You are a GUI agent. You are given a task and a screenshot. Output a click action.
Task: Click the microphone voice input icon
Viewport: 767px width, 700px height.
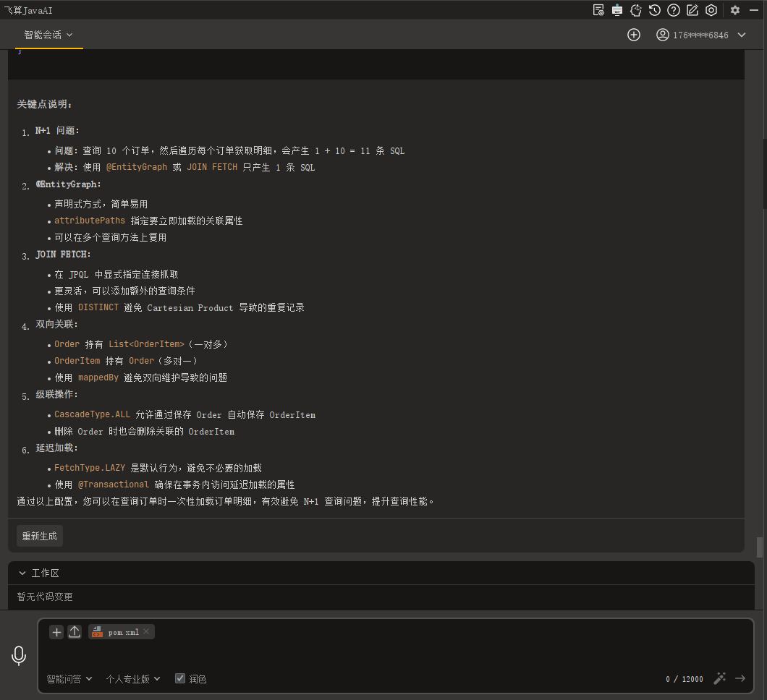(19, 655)
